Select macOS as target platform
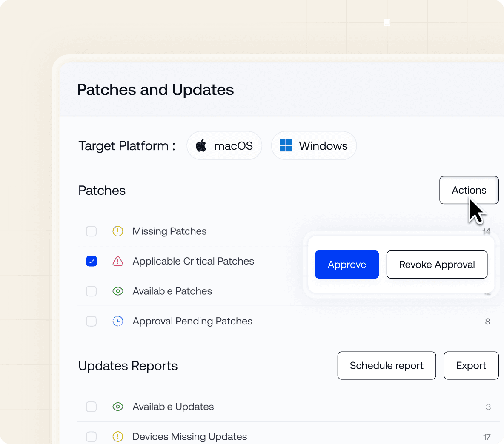Image resolution: width=504 pixels, height=444 pixels. 224,145
